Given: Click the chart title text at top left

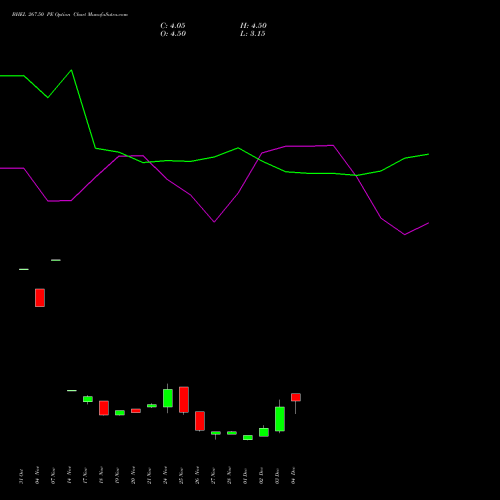Looking at the screenshot, I should click(70, 15).
